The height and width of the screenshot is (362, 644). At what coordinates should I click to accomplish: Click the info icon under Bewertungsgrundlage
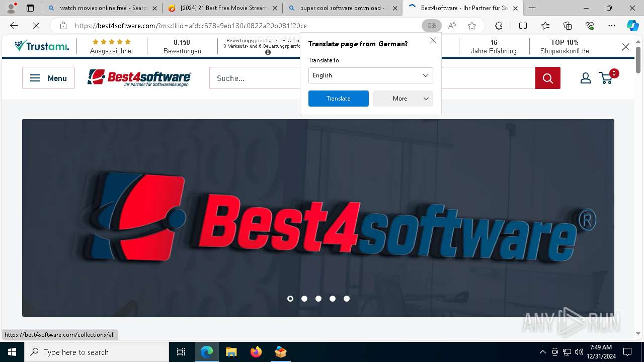[268, 52]
